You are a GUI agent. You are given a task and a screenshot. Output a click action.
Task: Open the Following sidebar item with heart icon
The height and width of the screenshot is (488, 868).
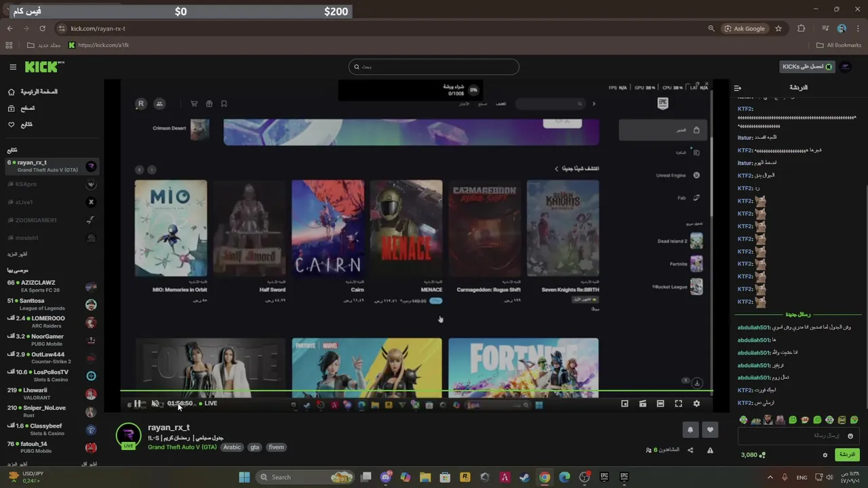(x=20, y=125)
